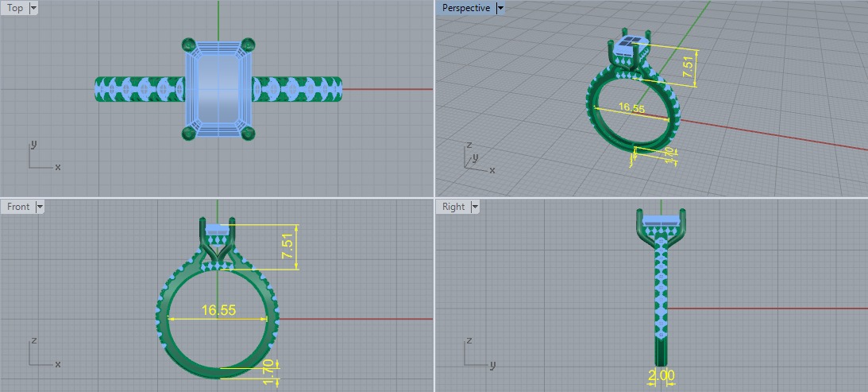Select the 7.51 dimension in Perspective view
Viewport: 868px width, 392px height.
688,66
